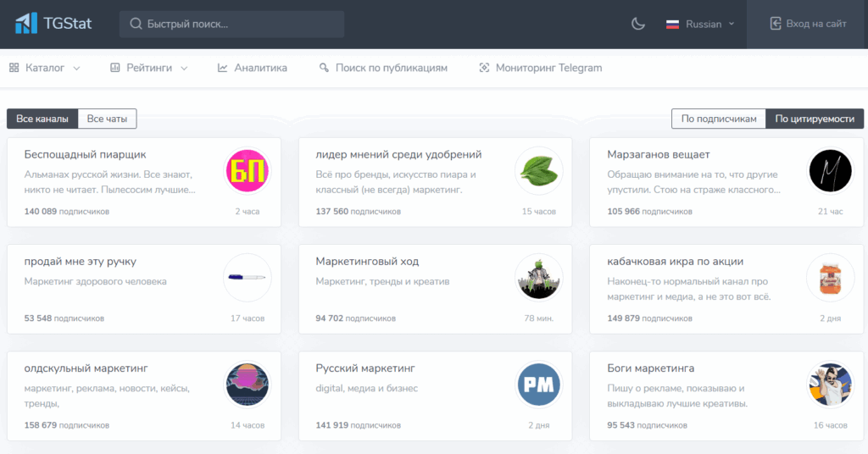Screen dimensions: 868x454
Task: Click 141 919 подписчиков count
Action: point(359,425)
